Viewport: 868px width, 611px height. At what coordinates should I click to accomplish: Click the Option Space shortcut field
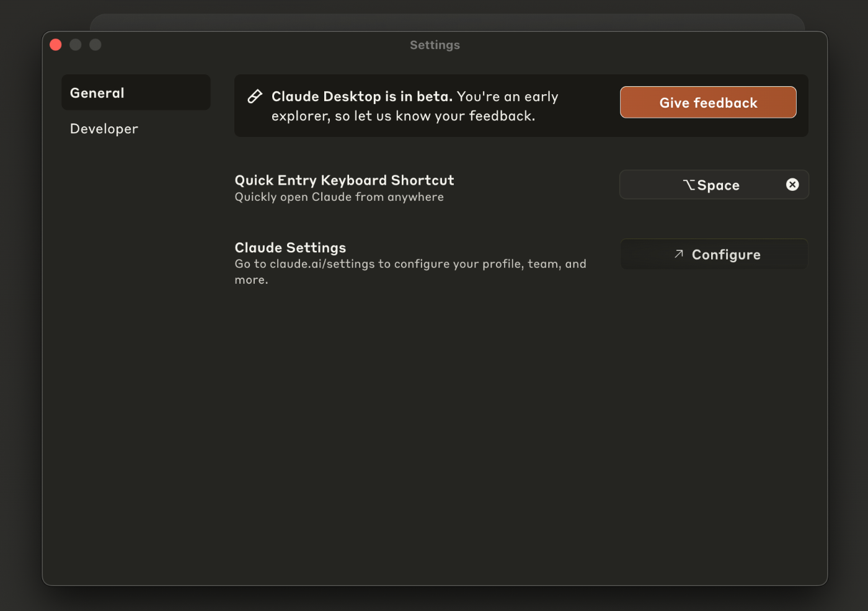pyautogui.click(x=714, y=185)
